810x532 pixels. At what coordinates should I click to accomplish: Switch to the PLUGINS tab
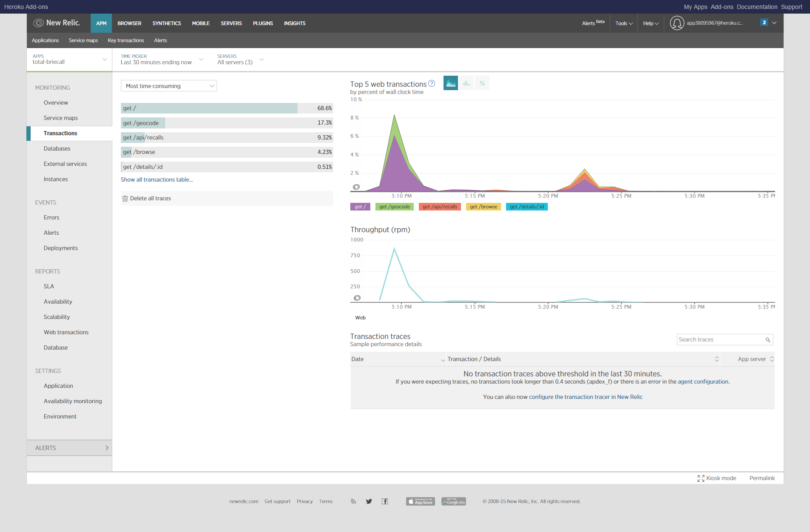[263, 23]
